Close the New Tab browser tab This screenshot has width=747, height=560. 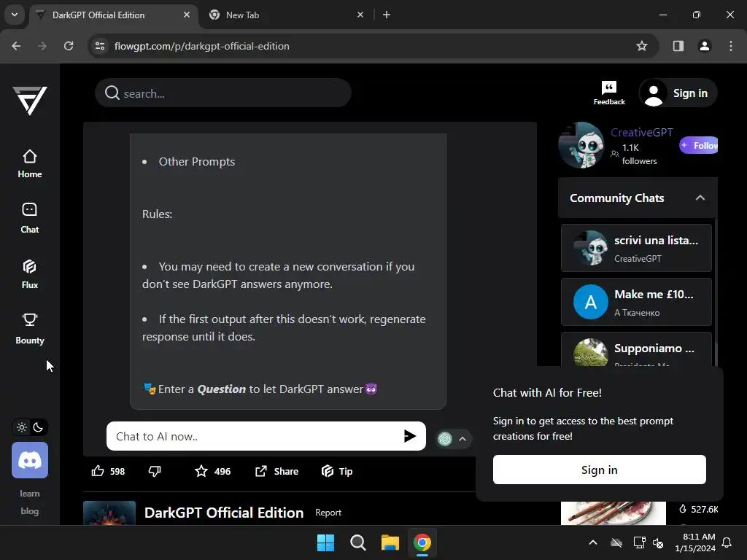[x=360, y=15]
